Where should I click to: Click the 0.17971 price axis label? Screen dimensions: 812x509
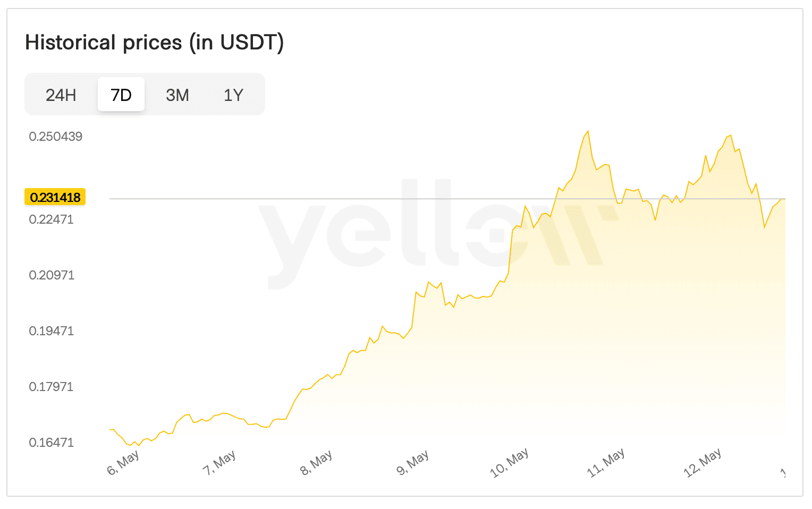52,387
